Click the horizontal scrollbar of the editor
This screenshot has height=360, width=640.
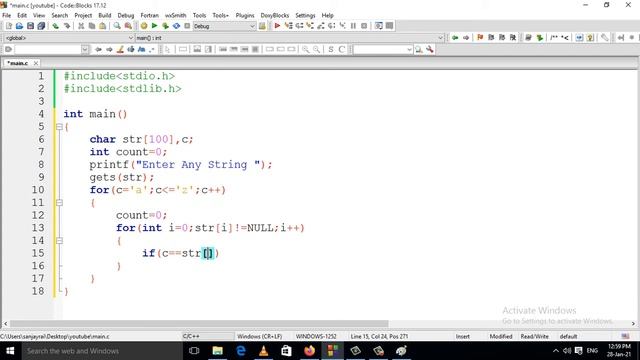[x=199, y=323]
